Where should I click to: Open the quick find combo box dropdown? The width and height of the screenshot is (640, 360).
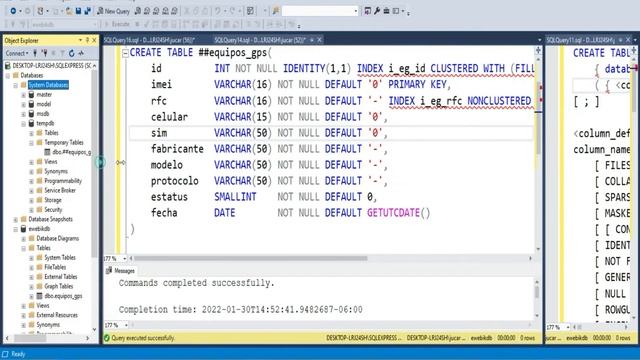tap(356, 11)
